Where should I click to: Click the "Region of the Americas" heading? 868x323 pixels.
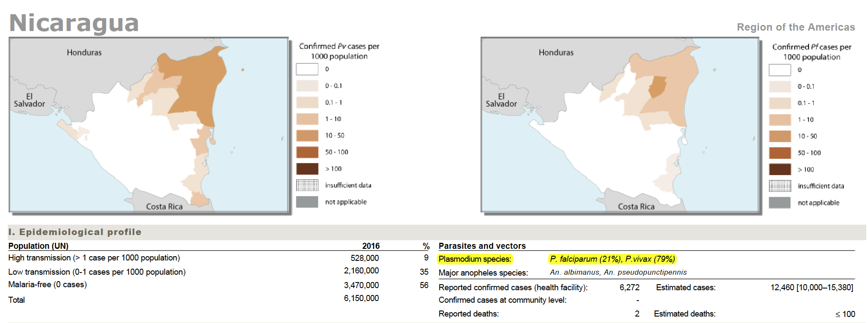[x=795, y=27]
